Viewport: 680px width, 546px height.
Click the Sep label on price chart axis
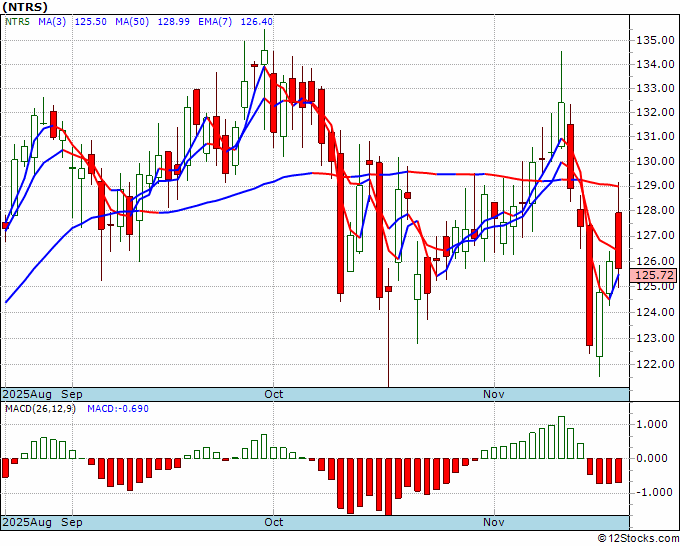pyautogui.click(x=72, y=395)
